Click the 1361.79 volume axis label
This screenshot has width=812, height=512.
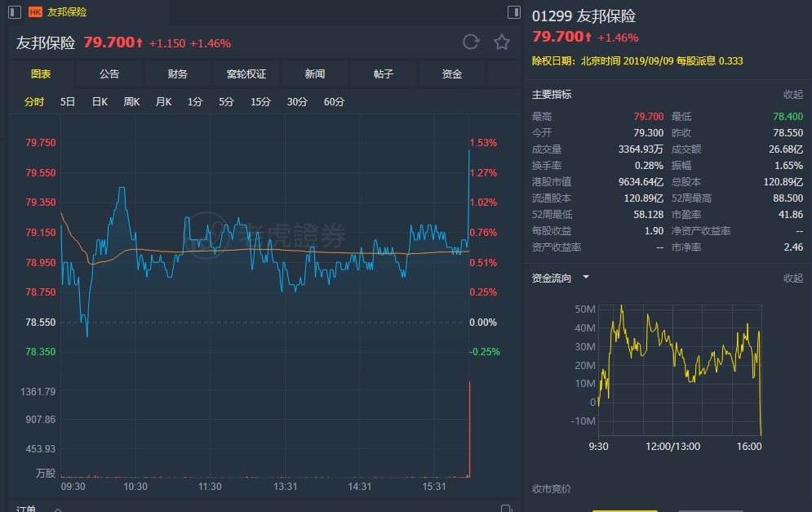pyautogui.click(x=38, y=392)
